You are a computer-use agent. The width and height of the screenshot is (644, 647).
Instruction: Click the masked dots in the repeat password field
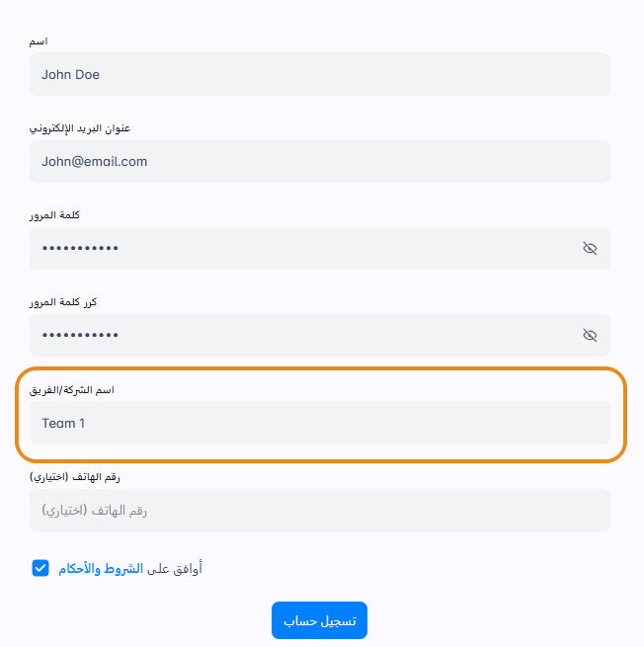[x=80, y=336]
